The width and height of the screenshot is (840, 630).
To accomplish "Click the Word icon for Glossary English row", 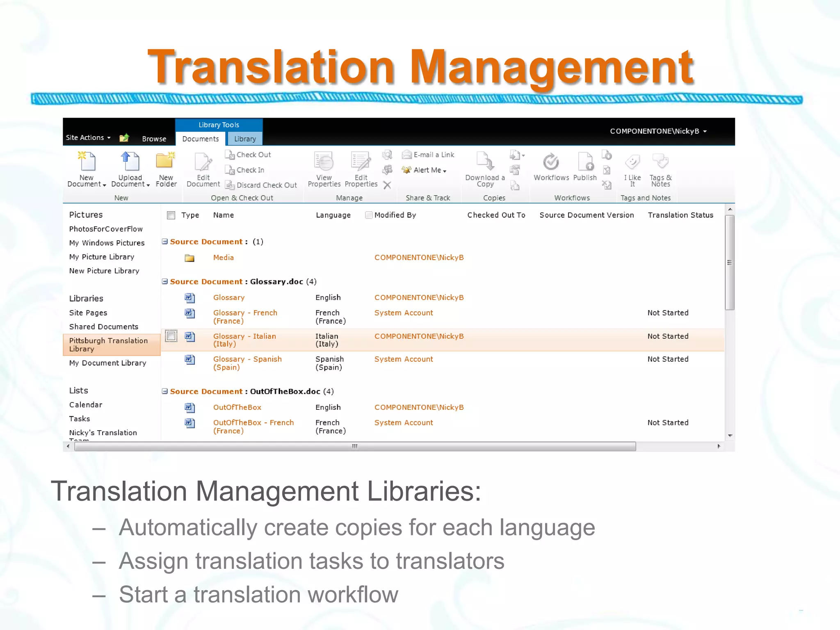I will click(189, 298).
